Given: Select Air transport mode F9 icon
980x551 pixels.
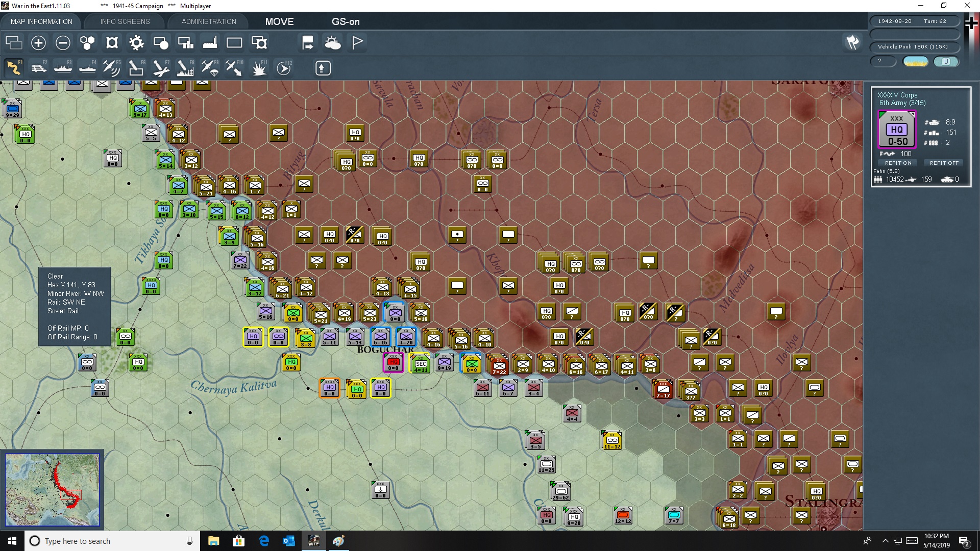Looking at the screenshot, I should click(210, 68).
